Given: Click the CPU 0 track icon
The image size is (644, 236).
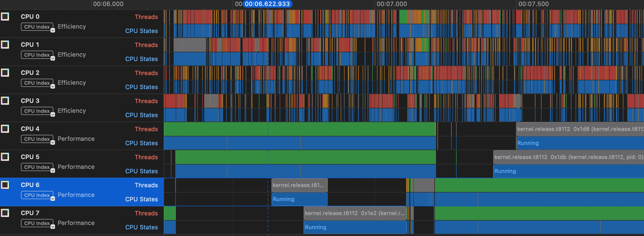Looking at the screenshot, I should pos(5,17).
